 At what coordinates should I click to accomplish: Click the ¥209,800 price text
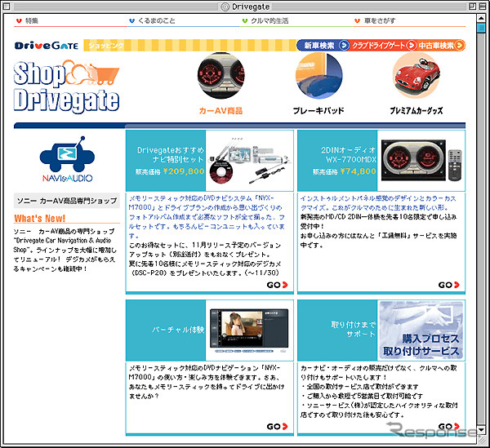[184, 171]
